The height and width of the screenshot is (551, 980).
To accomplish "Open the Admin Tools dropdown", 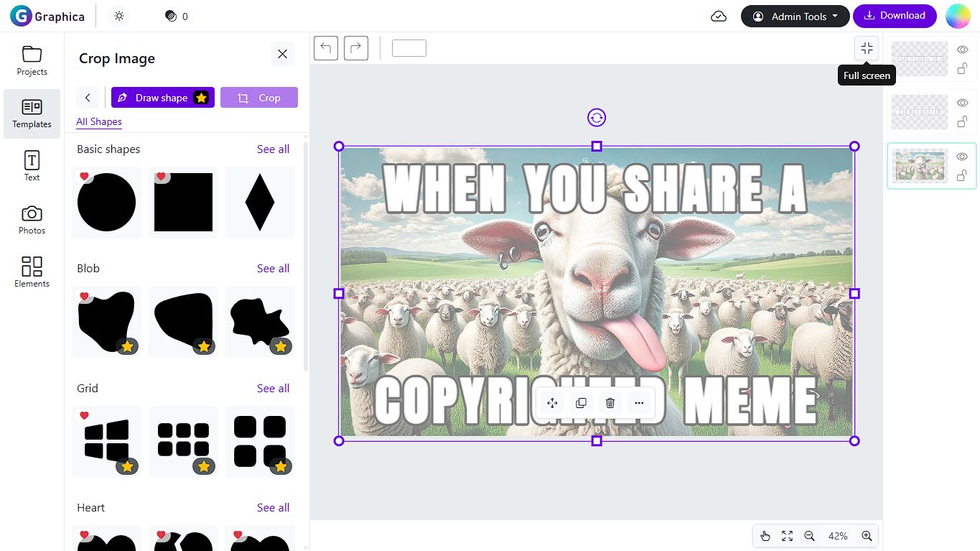I will pyautogui.click(x=795, y=16).
